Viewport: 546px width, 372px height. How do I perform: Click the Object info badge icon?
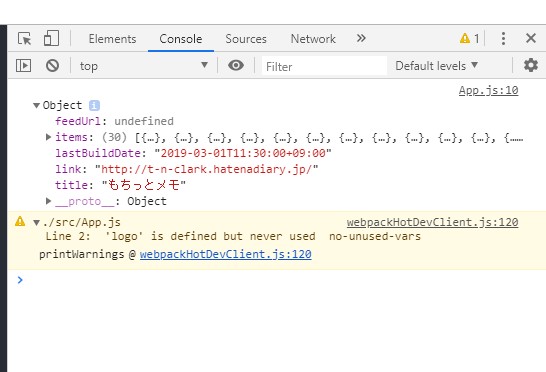coord(94,105)
